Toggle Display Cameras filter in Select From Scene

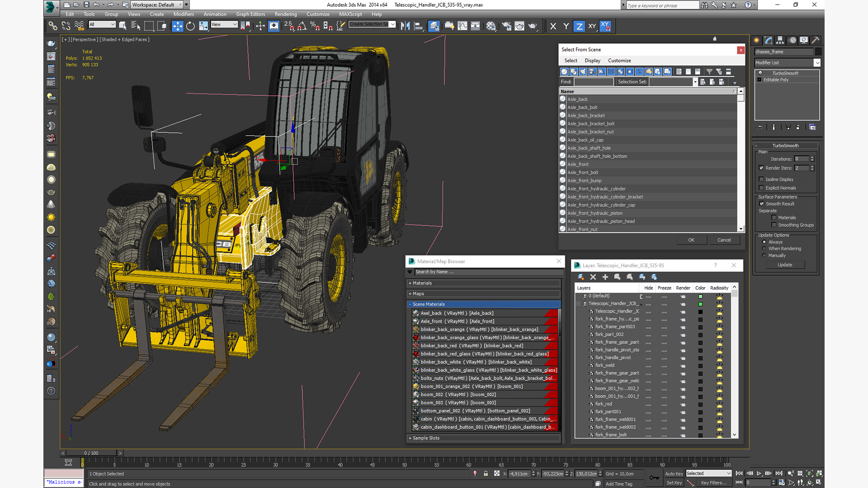(592, 71)
